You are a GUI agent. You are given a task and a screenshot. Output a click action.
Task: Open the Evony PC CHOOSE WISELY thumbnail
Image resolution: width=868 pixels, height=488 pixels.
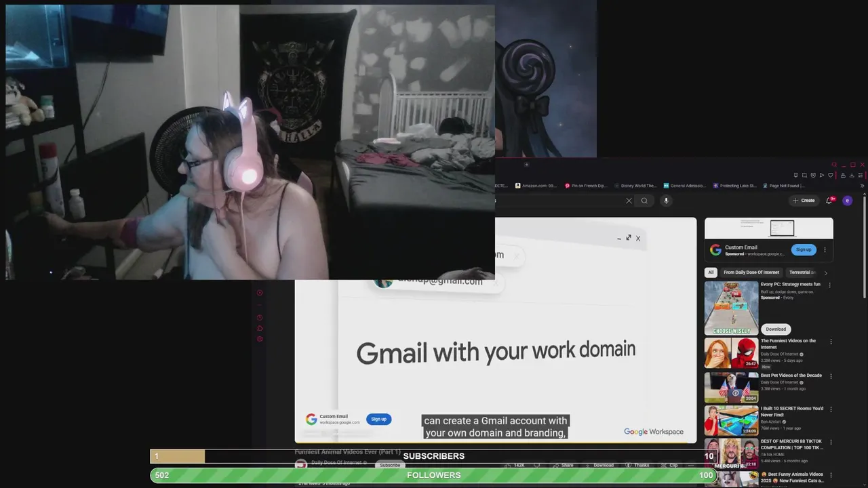coord(731,308)
